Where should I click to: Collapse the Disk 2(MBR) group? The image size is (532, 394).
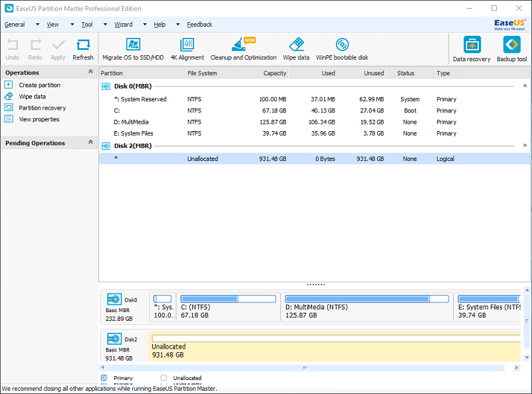[525, 145]
